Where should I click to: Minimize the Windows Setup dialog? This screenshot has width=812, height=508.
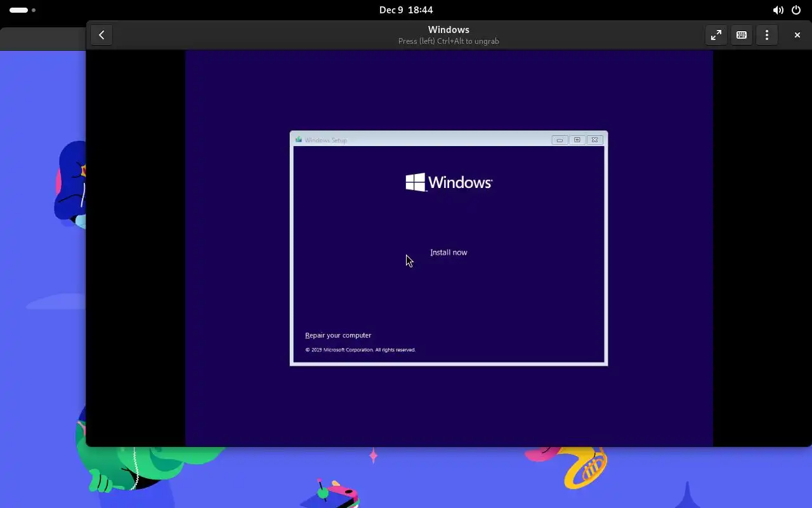click(x=560, y=140)
